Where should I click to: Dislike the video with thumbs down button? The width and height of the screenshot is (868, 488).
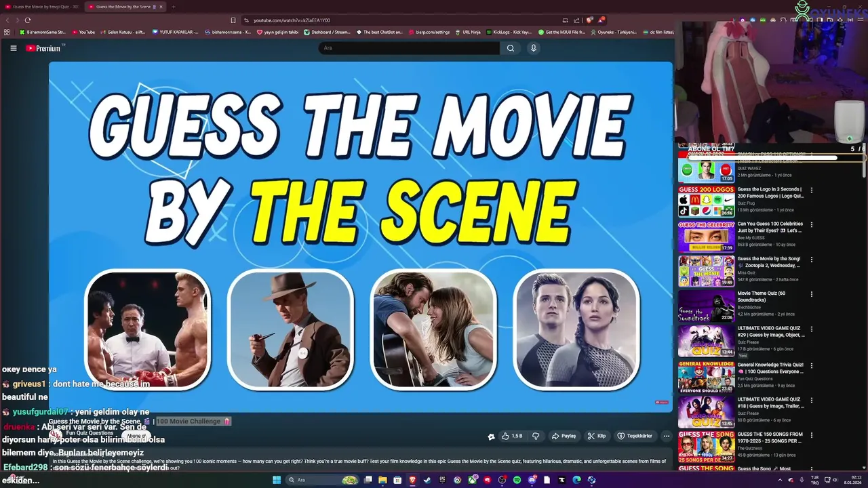(x=536, y=436)
